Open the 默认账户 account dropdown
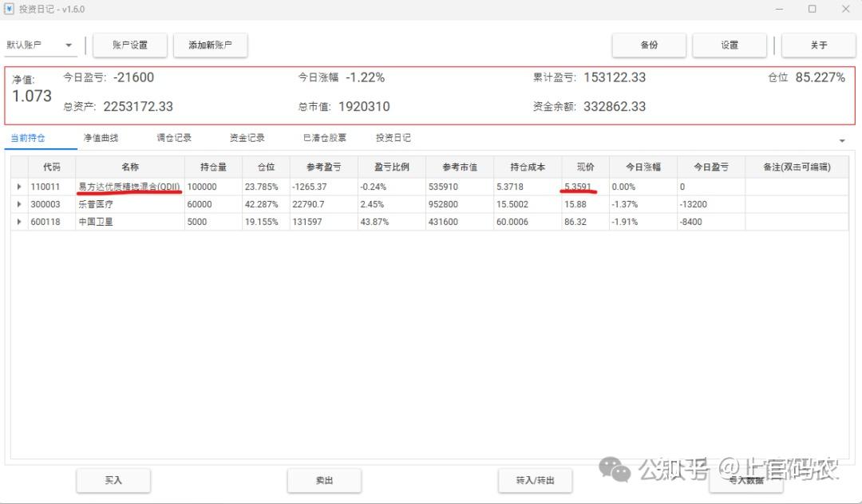Image resolution: width=862 pixels, height=504 pixels. coord(40,45)
